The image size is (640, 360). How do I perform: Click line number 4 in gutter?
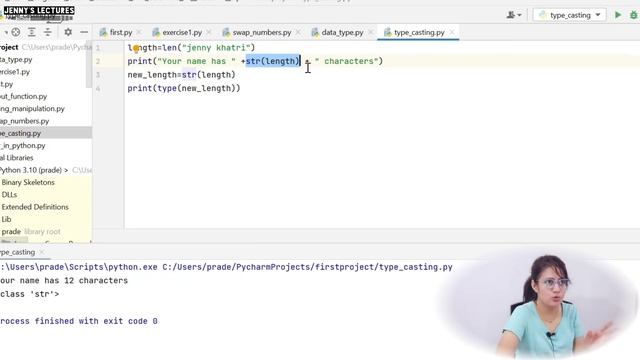pyautogui.click(x=98, y=89)
